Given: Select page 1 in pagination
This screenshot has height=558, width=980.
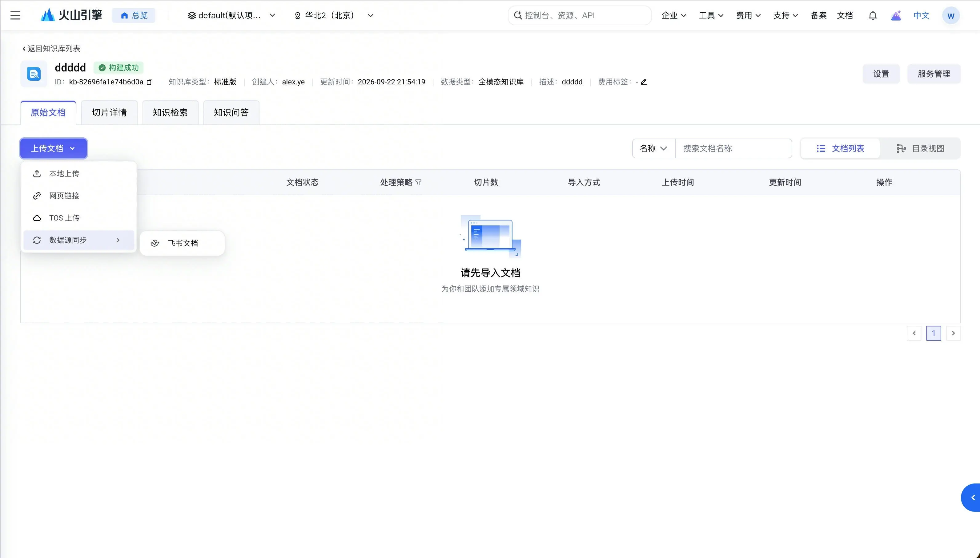Looking at the screenshot, I should (934, 334).
